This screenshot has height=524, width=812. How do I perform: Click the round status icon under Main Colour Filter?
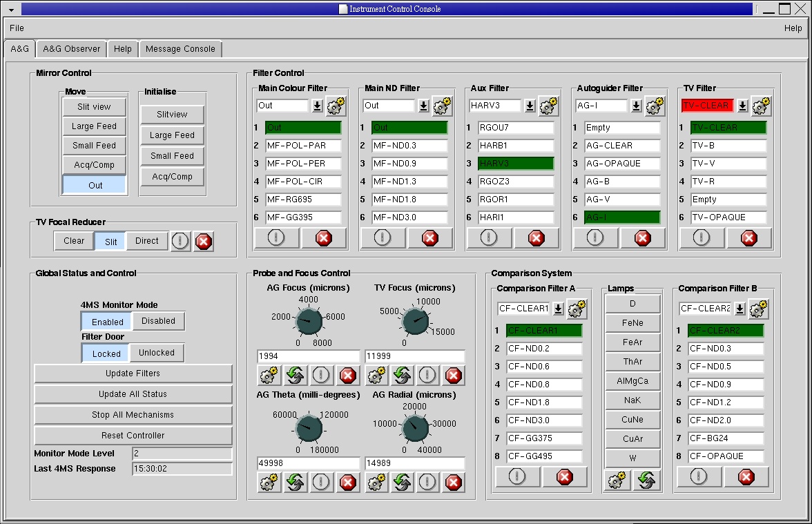pyautogui.click(x=276, y=238)
